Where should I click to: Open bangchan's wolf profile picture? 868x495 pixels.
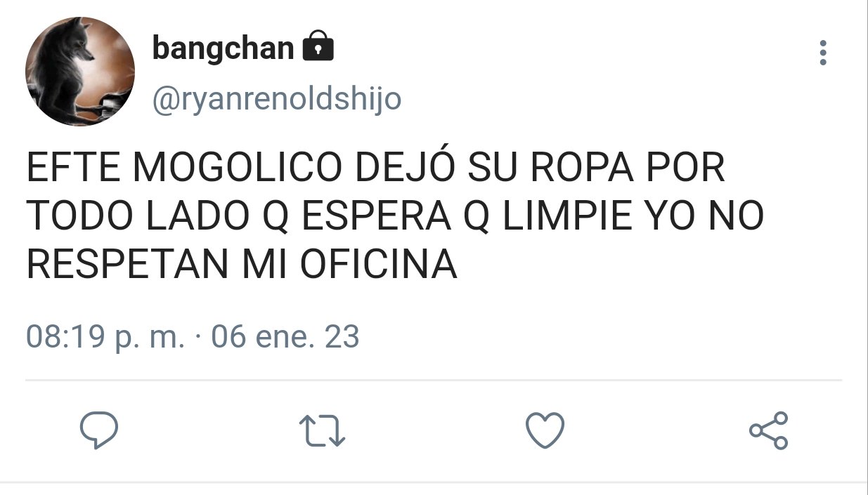(80, 72)
